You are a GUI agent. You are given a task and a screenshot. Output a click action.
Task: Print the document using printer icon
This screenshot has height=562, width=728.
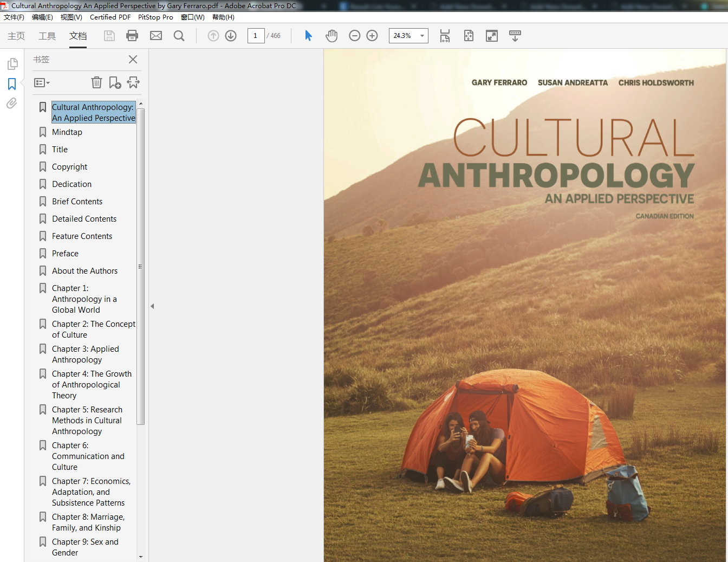pos(132,36)
